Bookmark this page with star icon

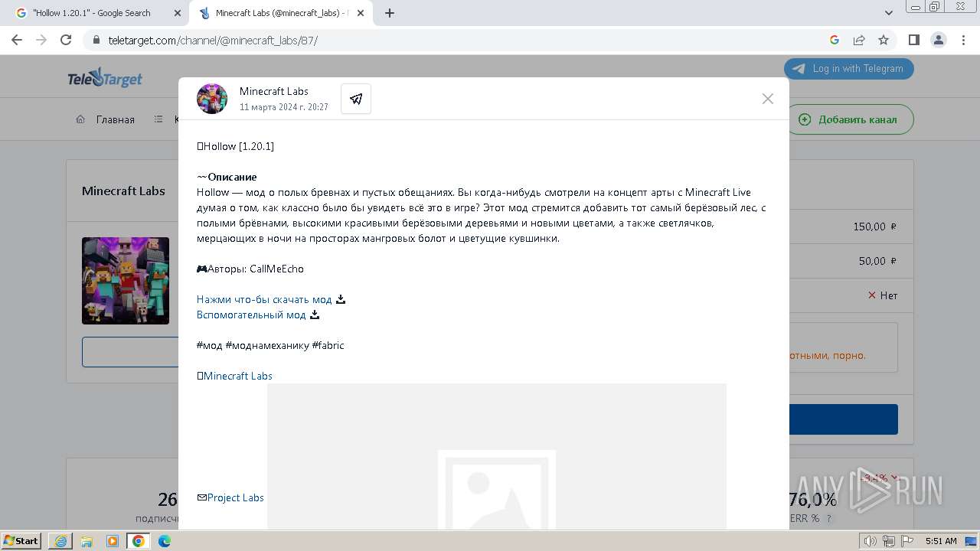coord(884,40)
